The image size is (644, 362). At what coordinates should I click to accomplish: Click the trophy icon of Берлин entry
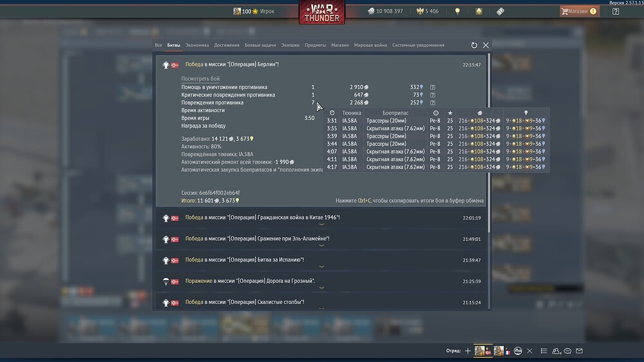coord(166,65)
